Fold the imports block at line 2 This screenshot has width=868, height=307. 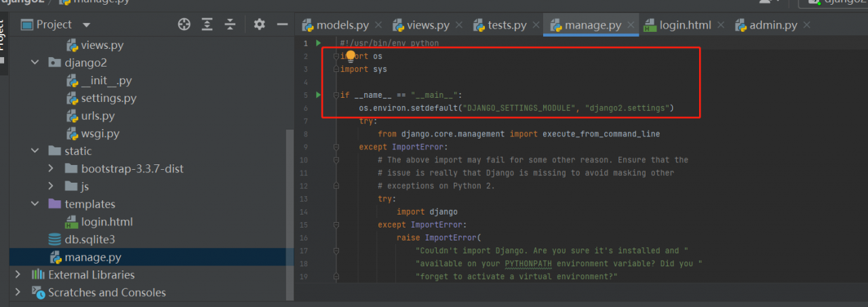336,56
